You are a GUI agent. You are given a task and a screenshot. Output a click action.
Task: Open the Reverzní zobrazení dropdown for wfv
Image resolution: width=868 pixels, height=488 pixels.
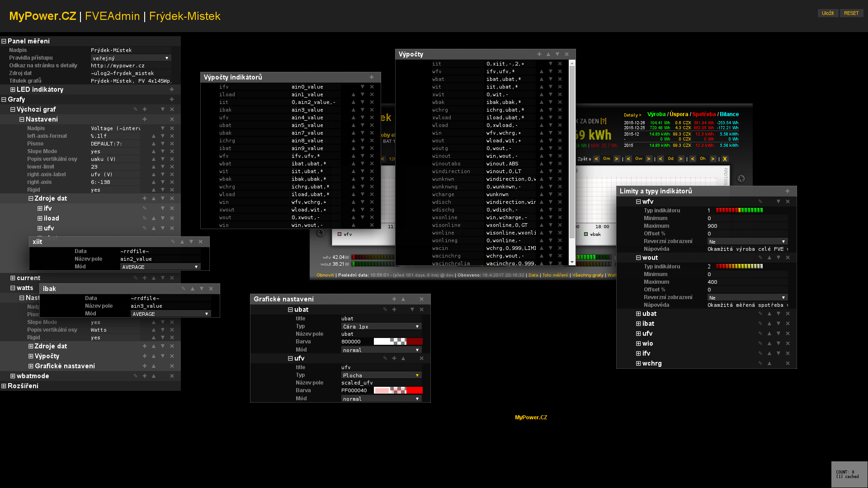pos(747,241)
